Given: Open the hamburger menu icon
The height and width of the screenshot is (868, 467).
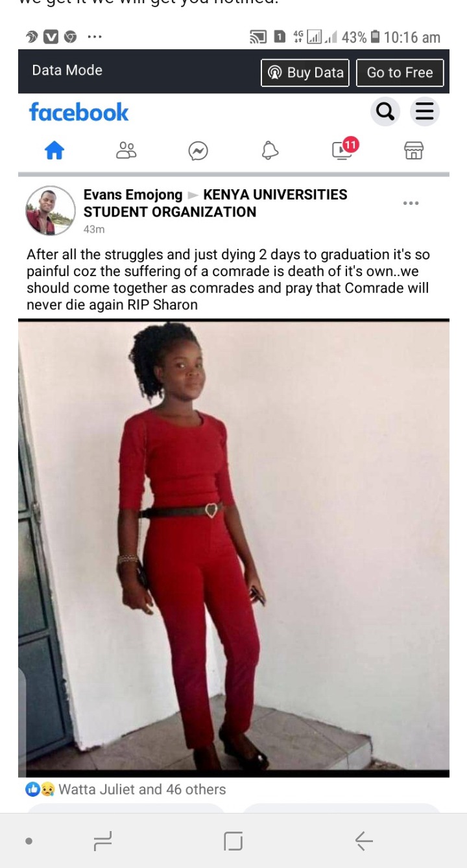Looking at the screenshot, I should click(425, 112).
